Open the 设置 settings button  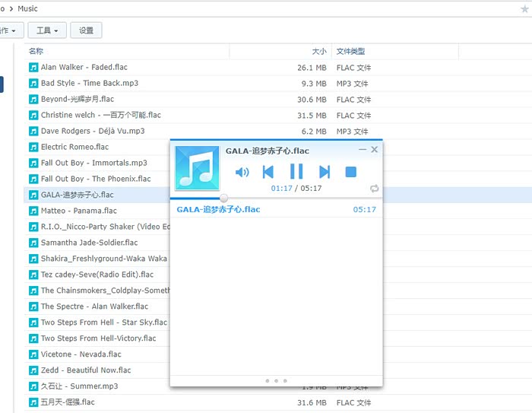(86, 30)
